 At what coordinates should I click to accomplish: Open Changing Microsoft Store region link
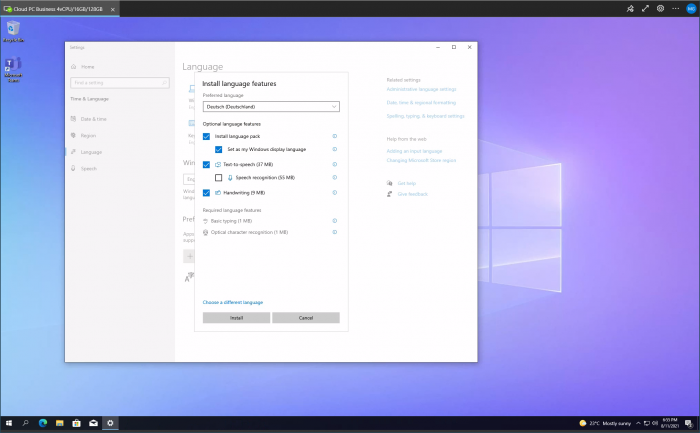(x=421, y=160)
